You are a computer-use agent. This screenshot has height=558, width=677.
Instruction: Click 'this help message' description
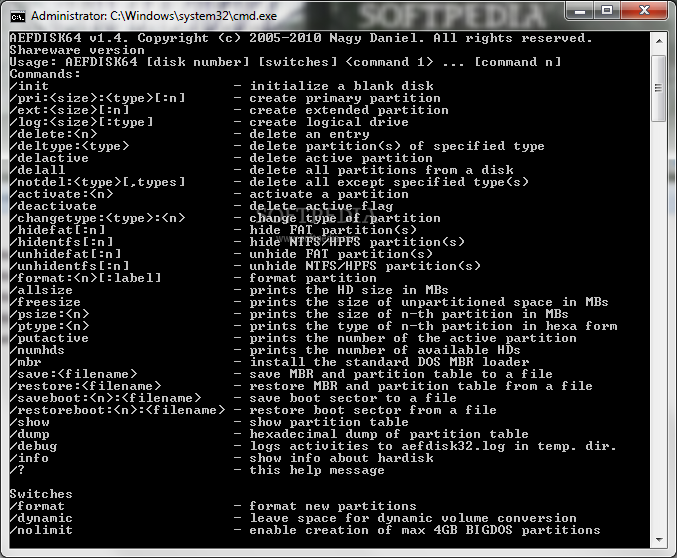(x=317, y=470)
